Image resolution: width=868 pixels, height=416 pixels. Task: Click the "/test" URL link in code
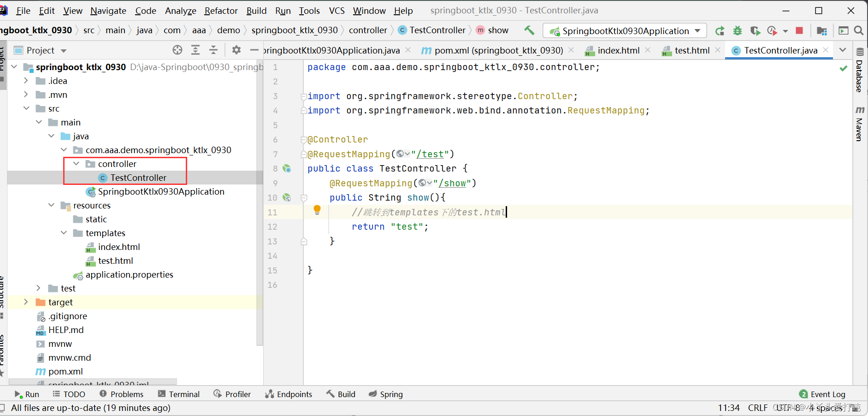[430, 154]
